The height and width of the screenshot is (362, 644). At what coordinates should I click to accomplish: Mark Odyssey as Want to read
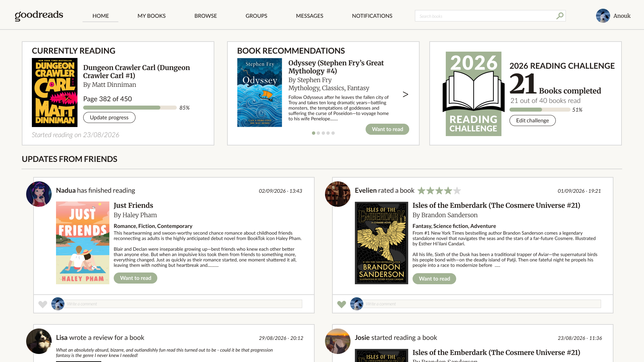coord(387,129)
